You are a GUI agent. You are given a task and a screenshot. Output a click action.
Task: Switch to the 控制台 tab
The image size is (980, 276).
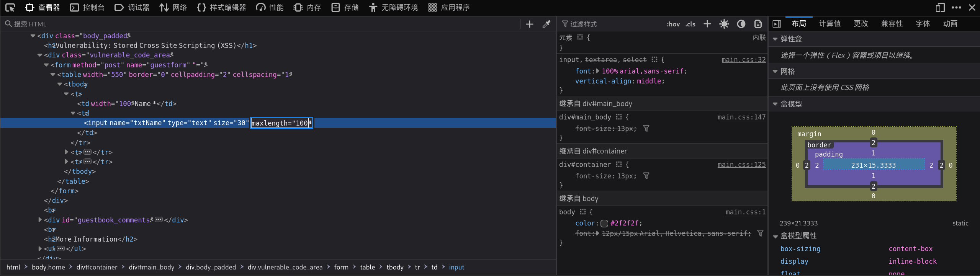(87, 8)
